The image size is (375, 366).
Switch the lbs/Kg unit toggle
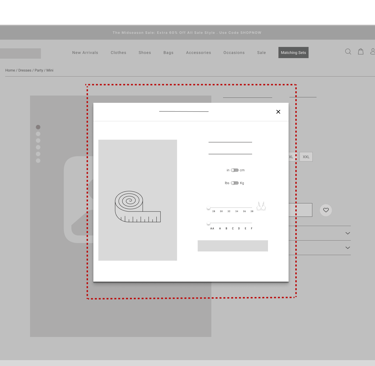click(x=235, y=183)
